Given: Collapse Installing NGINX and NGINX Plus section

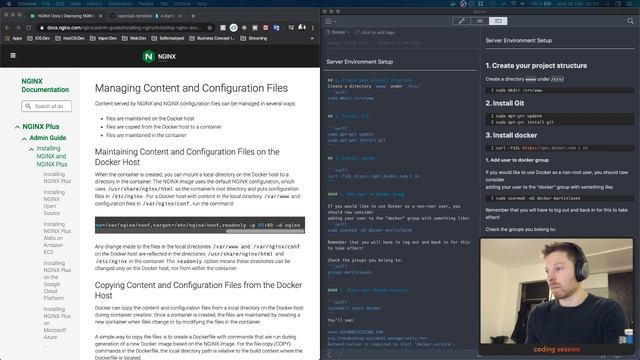Looking at the screenshot, I should click(x=31, y=149).
